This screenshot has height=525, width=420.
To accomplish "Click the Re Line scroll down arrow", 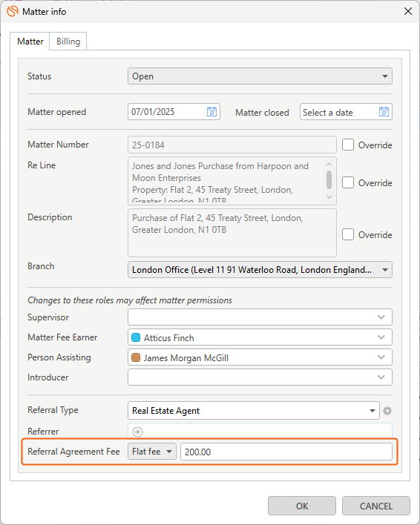I will [329, 197].
